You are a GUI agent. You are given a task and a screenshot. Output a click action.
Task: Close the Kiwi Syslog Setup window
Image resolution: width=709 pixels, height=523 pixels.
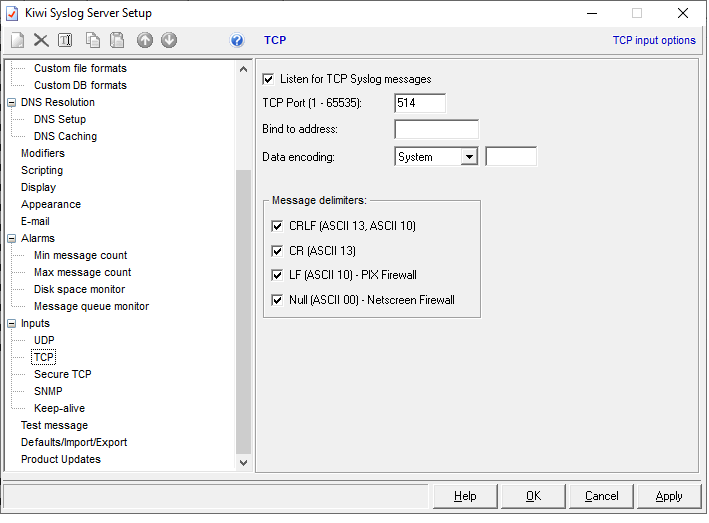[683, 13]
